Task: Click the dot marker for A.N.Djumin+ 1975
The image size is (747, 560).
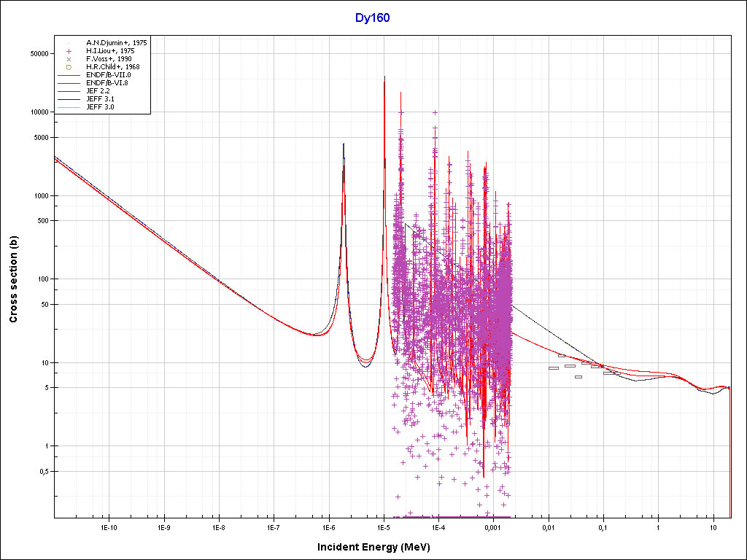Action: click(69, 43)
